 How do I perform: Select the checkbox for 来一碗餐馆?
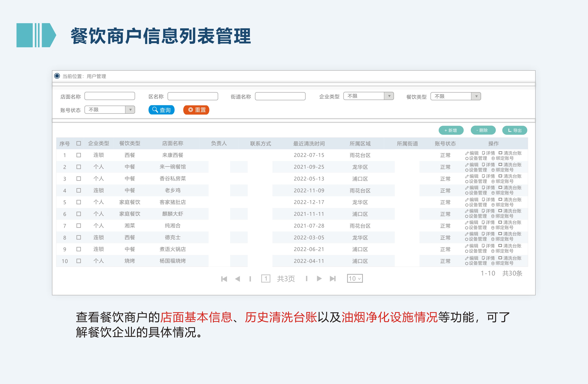[79, 167]
